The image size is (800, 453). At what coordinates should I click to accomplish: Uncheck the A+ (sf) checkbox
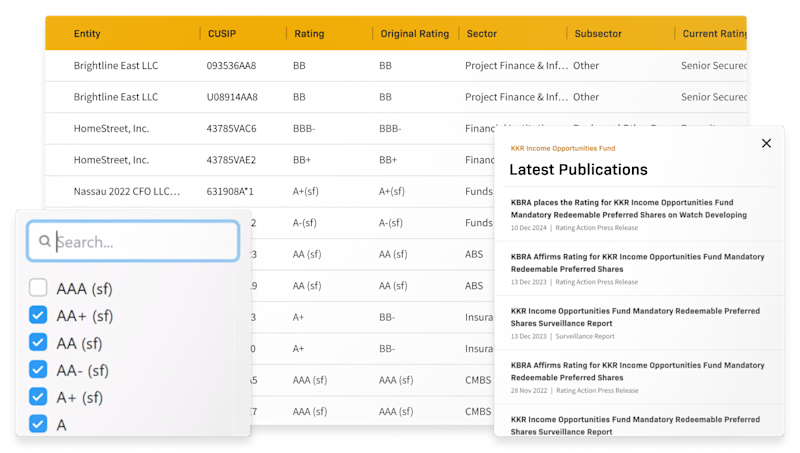tap(38, 396)
